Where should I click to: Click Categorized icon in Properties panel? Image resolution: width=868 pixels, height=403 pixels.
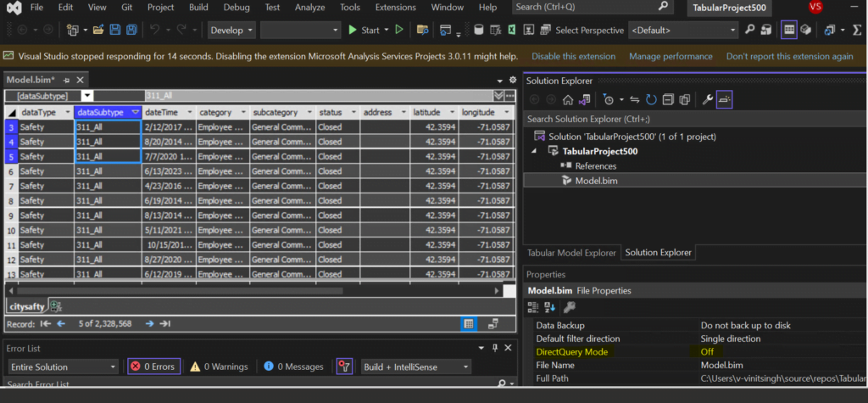pos(533,307)
